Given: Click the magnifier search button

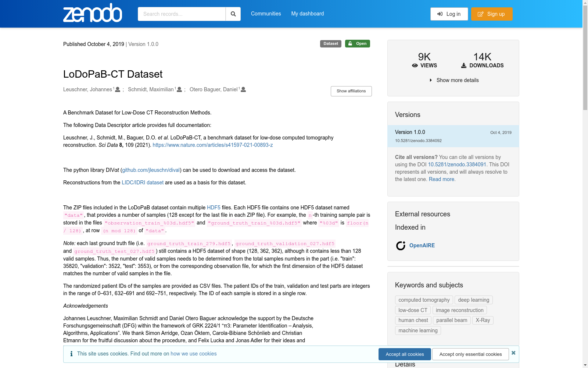Looking at the screenshot, I should pos(233,14).
